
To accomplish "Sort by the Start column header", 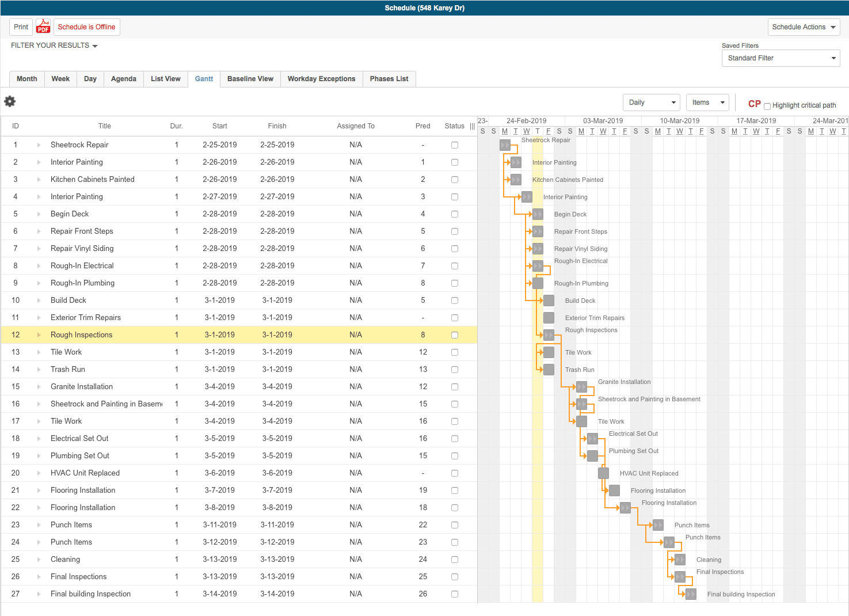I will (220, 126).
